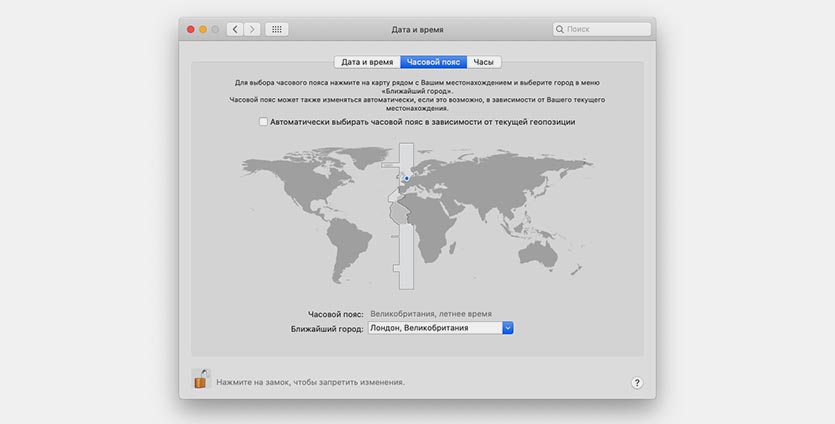Go forward with the right arrow button
The width and height of the screenshot is (835, 424).
(x=252, y=29)
